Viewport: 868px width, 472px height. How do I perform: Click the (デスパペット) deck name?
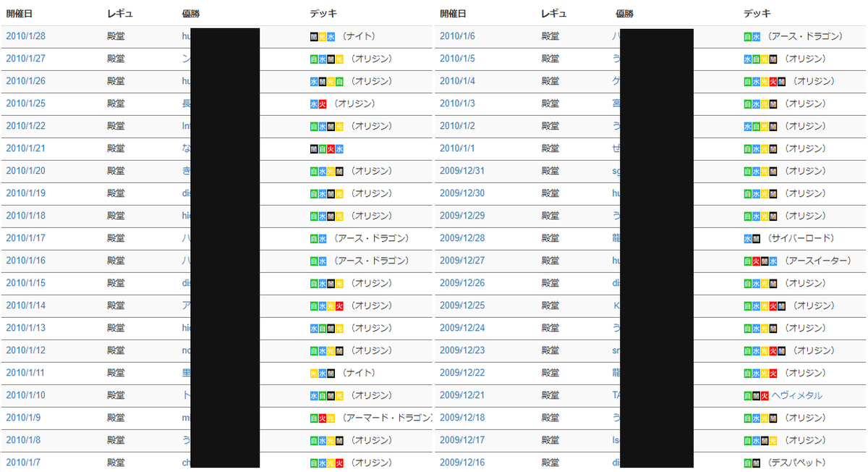point(797,463)
